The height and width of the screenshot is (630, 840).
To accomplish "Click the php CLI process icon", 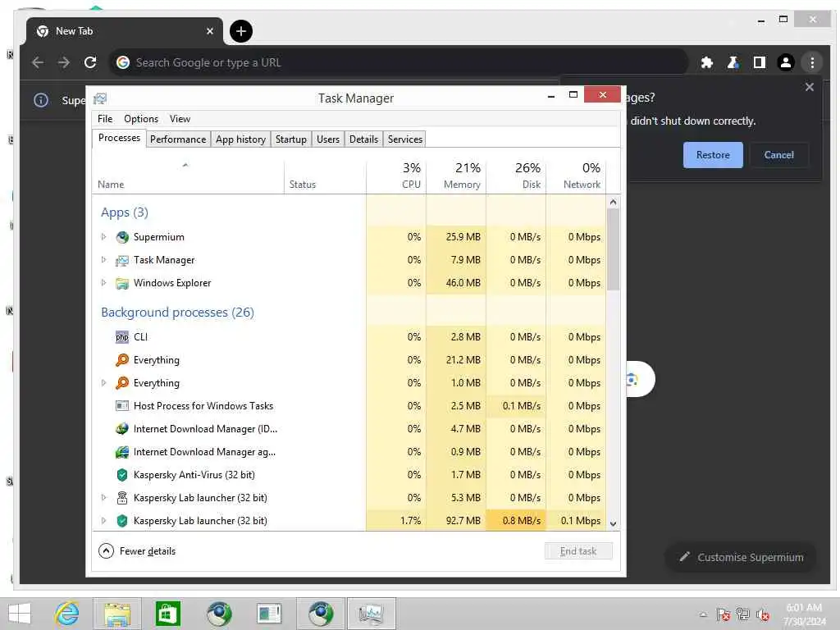I will (x=122, y=337).
